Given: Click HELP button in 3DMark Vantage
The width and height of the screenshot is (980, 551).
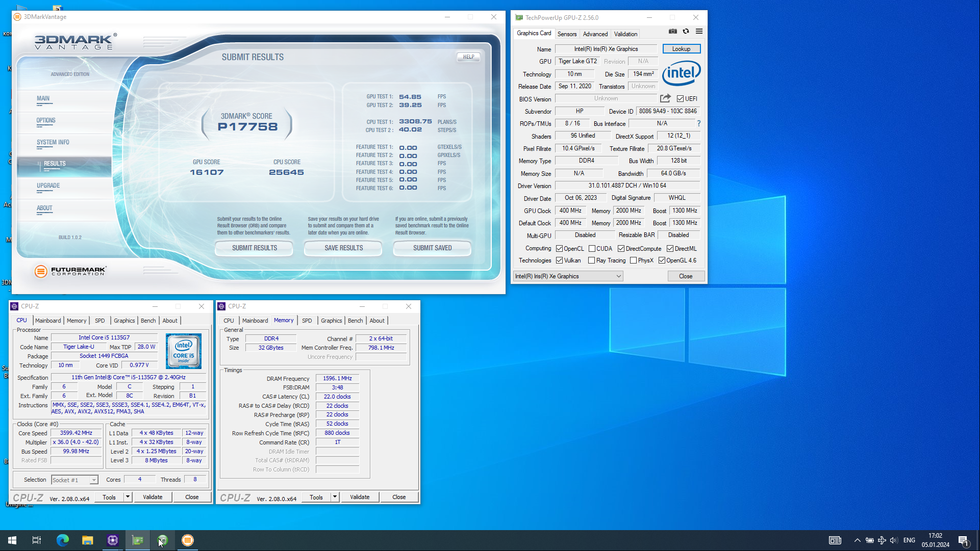Looking at the screenshot, I should pyautogui.click(x=468, y=57).
